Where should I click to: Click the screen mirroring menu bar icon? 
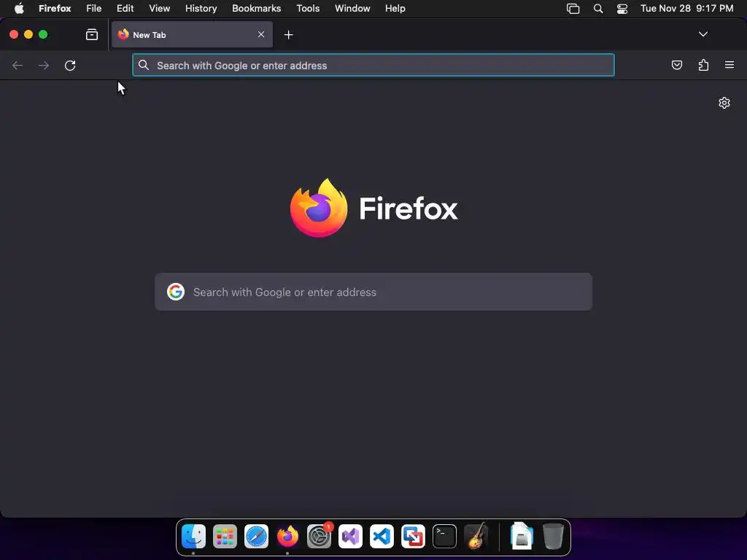pyautogui.click(x=573, y=9)
